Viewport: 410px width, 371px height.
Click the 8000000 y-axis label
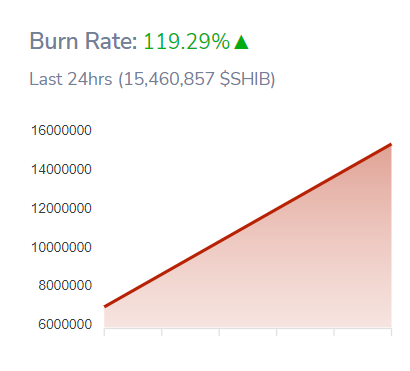pyautogui.click(x=65, y=285)
